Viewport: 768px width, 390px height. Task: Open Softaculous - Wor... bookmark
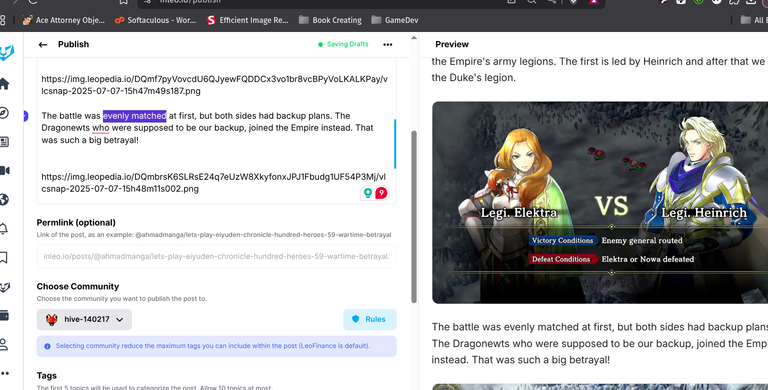pyautogui.click(x=155, y=20)
